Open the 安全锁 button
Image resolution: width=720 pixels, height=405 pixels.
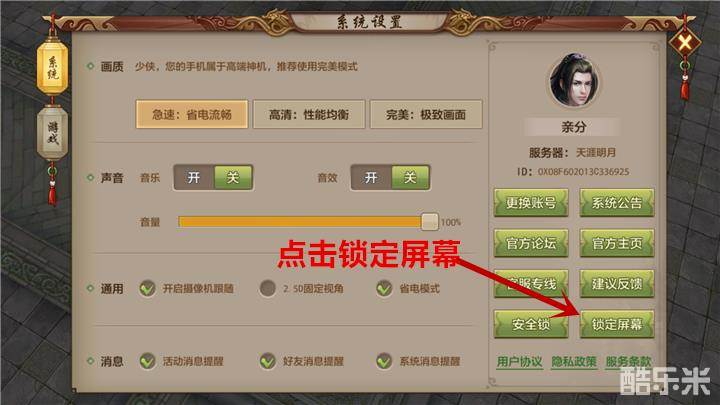click(x=531, y=324)
